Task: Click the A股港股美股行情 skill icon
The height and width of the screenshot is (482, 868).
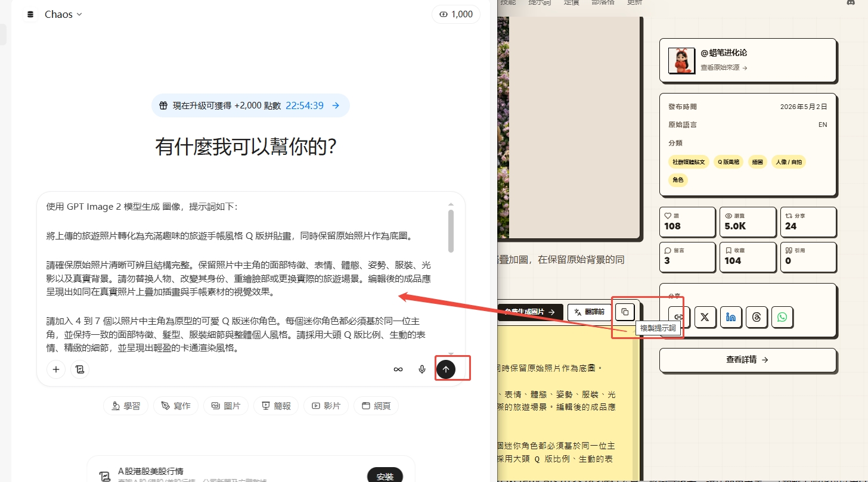Action: click(x=106, y=476)
